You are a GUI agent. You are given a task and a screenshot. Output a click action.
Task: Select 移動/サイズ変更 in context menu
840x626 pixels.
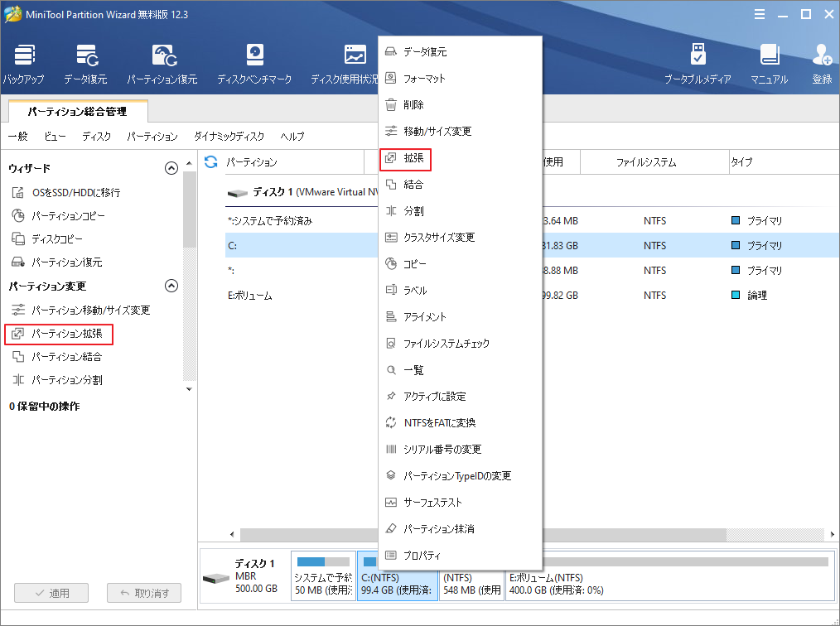[461, 131]
